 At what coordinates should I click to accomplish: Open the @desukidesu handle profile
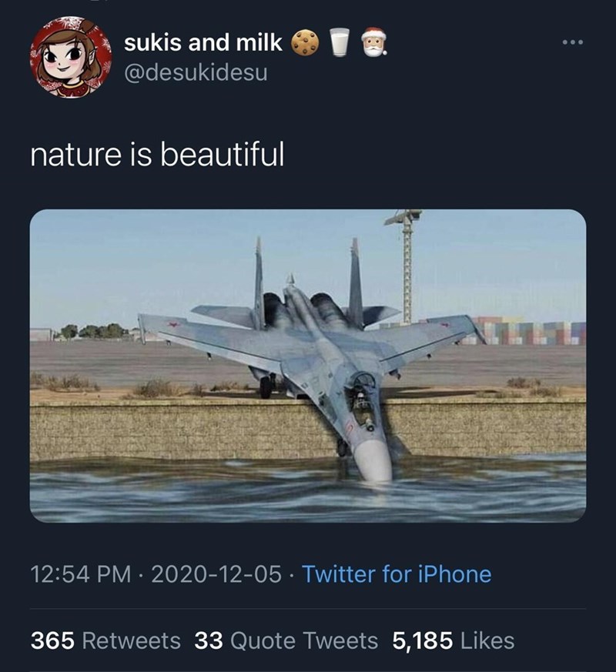tap(196, 75)
